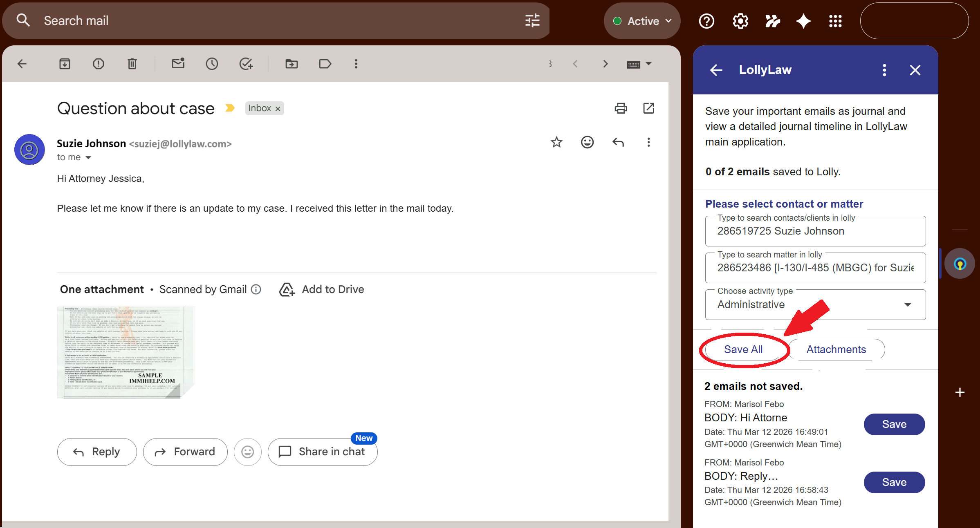Screen dimensions: 980x528
Task: Open the attachment preview thumbnail
Action: (x=126, y=352)
